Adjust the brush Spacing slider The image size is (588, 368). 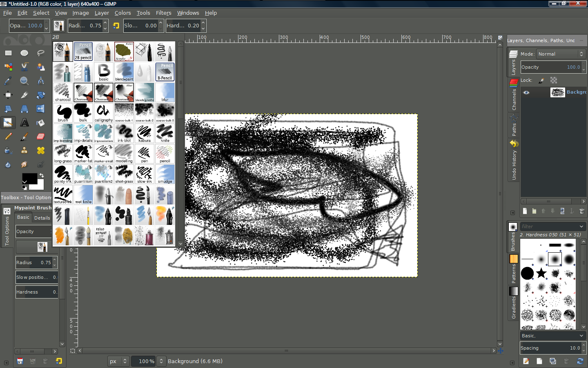[553, 348]
